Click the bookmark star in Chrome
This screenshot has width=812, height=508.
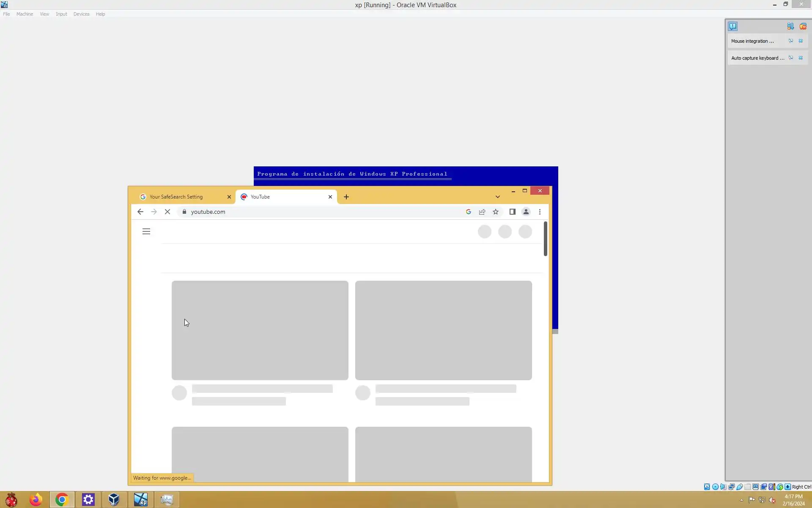[x=496, y=212]
